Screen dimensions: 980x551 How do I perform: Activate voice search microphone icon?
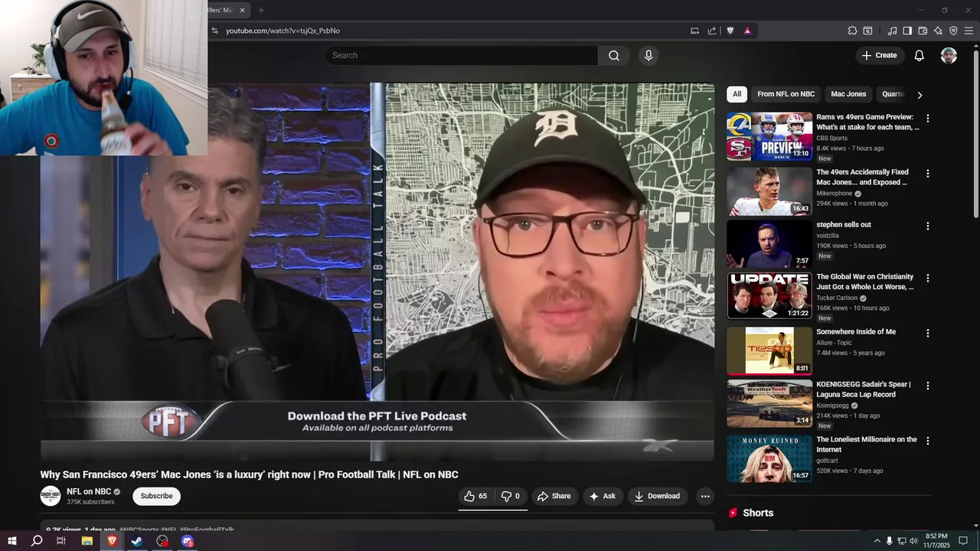tap(648, 55)
